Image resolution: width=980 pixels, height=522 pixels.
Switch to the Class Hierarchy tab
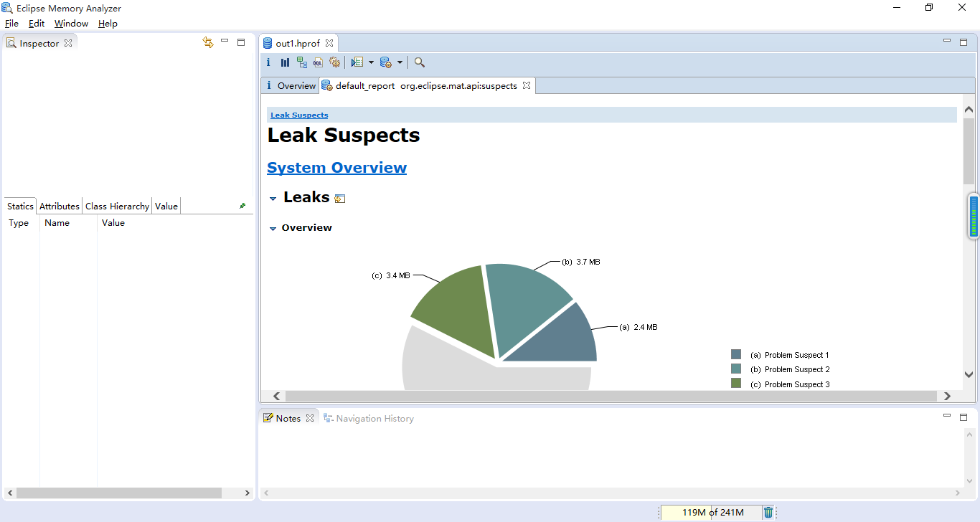[x=117, y=206]
